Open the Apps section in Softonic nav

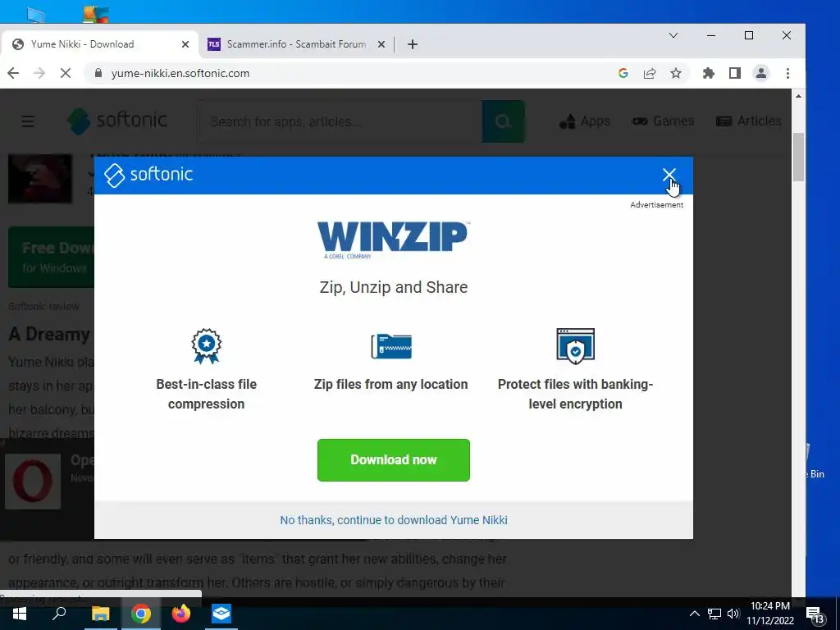(584, 121)
